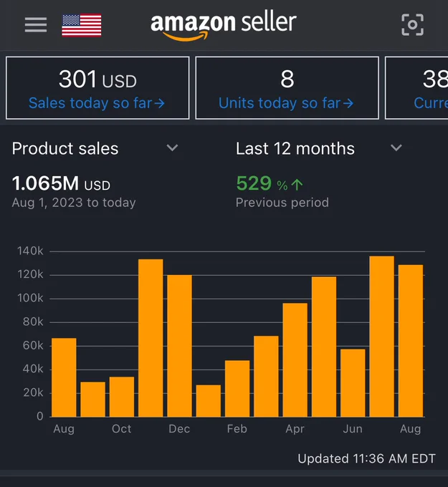Tap the 1.065M USD sales total
The image size is (448, 487).
(61, 183)
